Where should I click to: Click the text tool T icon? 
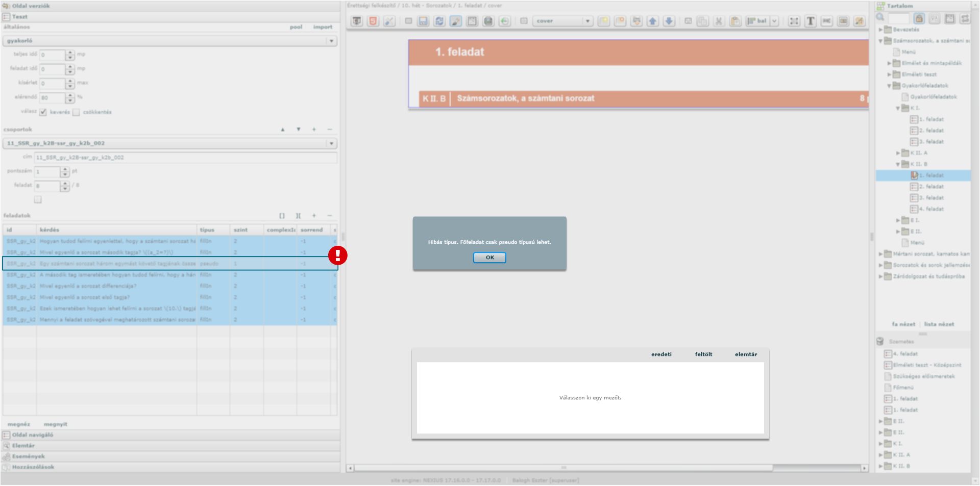click(810, 21)
